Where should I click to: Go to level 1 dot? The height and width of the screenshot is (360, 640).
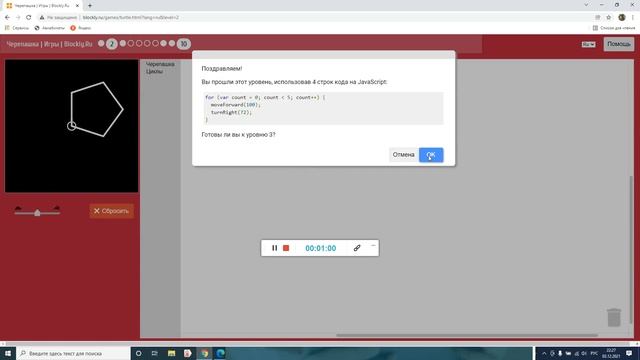101,43
